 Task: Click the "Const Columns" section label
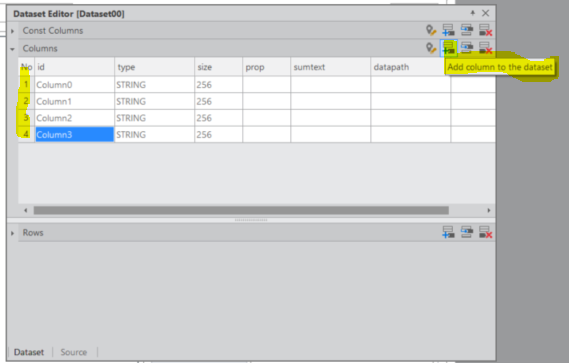[53, 30]
